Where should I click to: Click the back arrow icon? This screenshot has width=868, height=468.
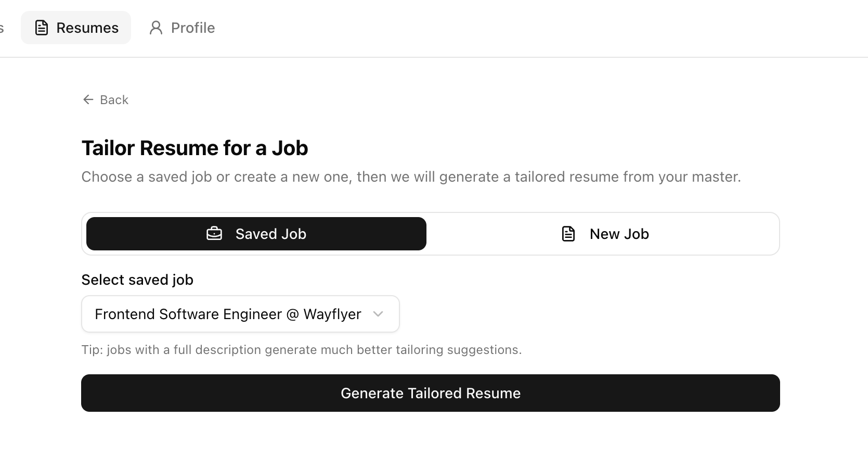(87, 99)
